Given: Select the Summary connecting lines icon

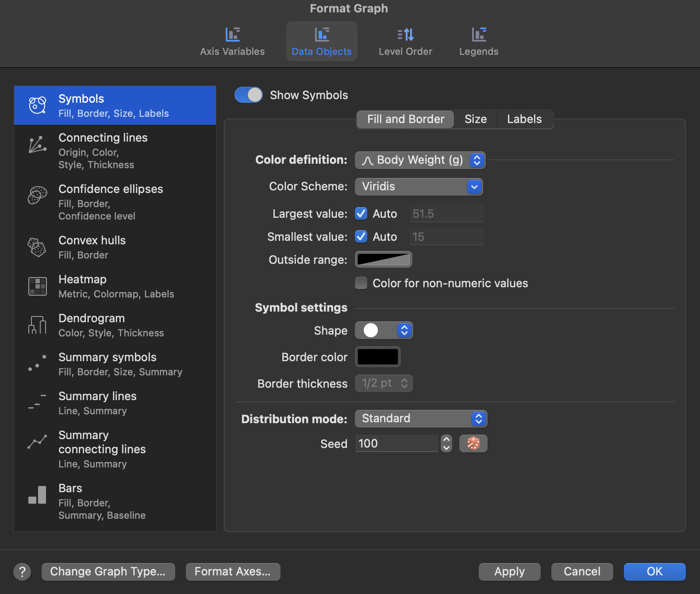Looking at the screenshot, I should (x=38, y=441).
